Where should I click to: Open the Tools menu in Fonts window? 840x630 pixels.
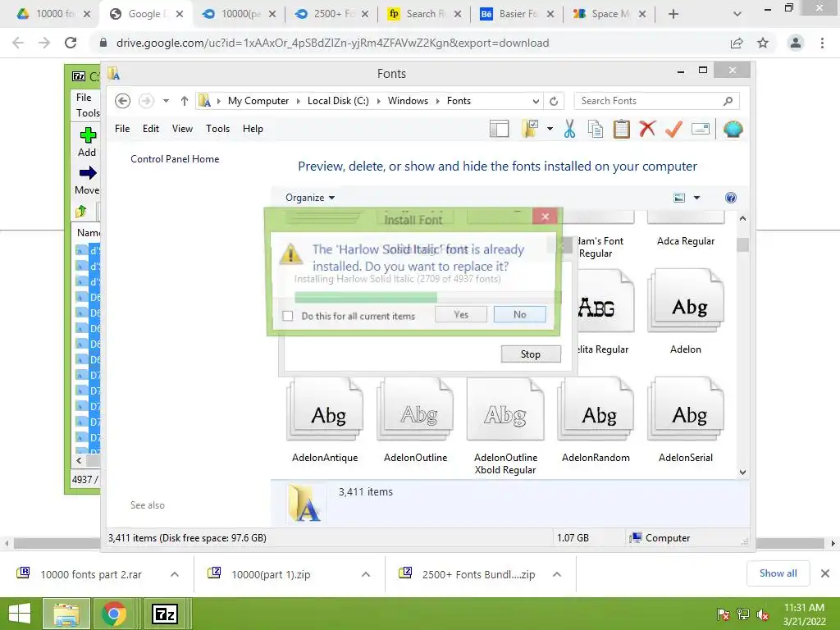click(217, 129)
